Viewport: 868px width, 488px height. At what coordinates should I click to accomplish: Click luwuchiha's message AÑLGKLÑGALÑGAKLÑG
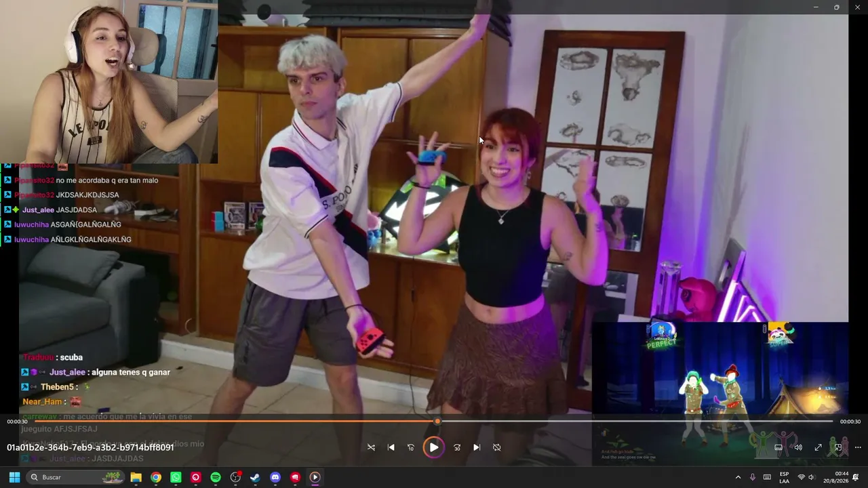tap(92, 239)
